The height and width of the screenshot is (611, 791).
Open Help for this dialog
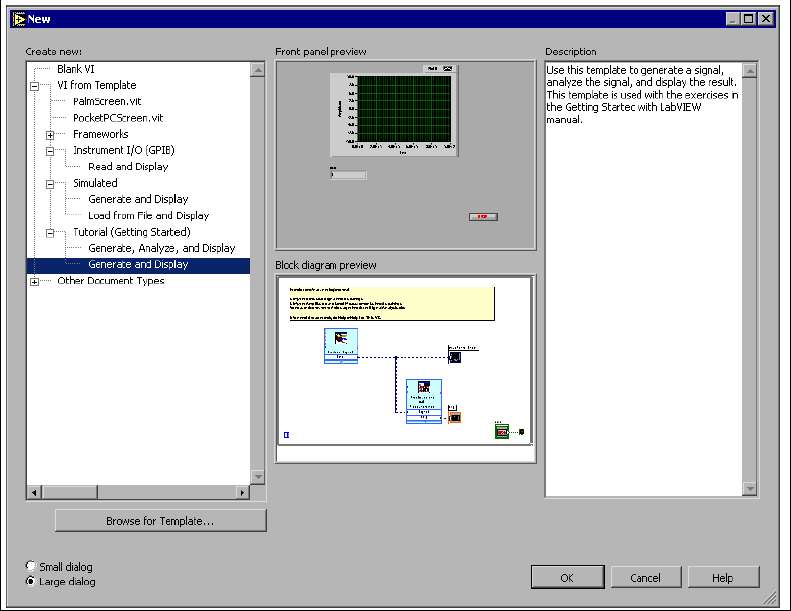[723, 577]
